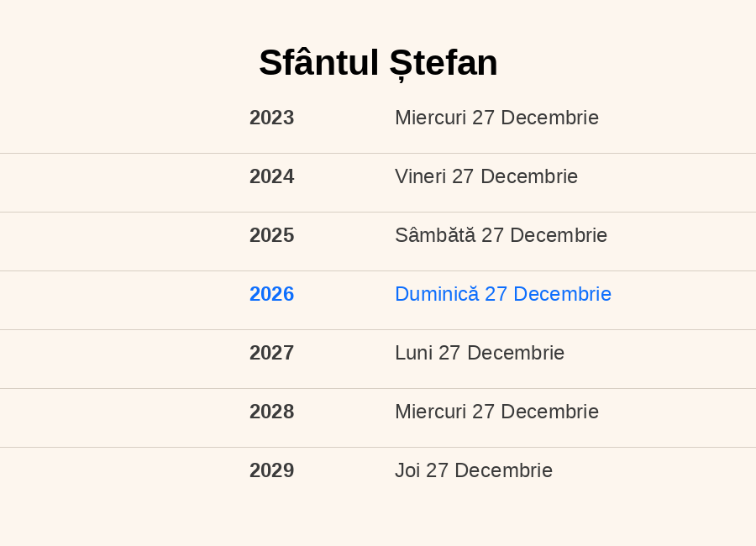Click the Vineri 27 Decembrie date

point(486,176)
